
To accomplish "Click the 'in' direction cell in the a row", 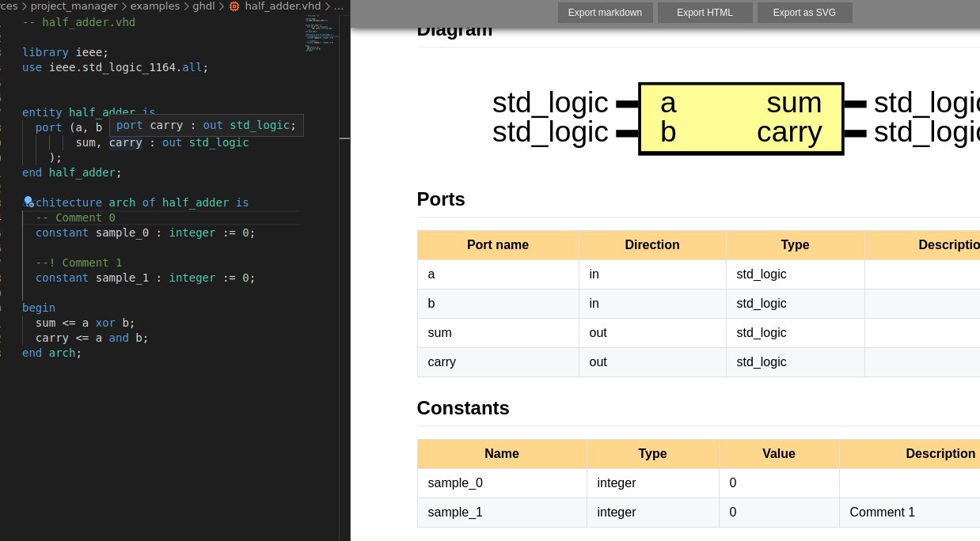I will click(652, 274).
